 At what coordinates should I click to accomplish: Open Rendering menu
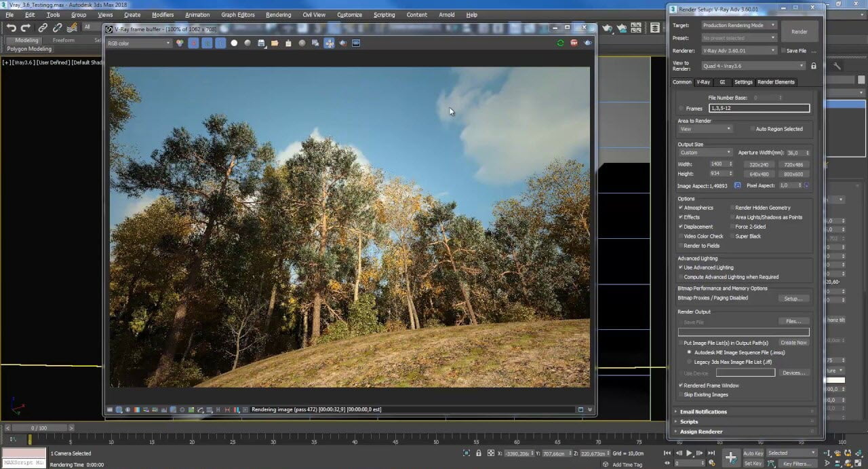click(x=278, y=14)
